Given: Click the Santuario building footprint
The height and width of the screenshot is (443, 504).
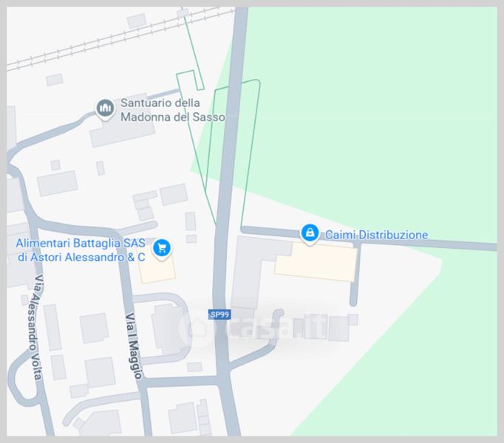Looking at the screenshot, I should click(122, 126).
